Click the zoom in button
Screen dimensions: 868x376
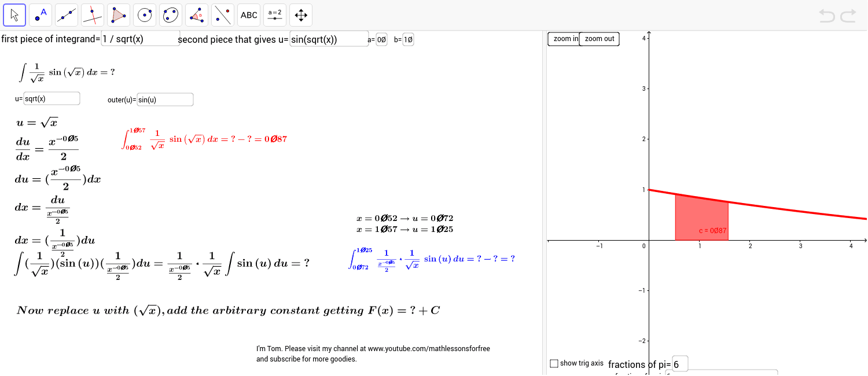click(x=564, y=39)
